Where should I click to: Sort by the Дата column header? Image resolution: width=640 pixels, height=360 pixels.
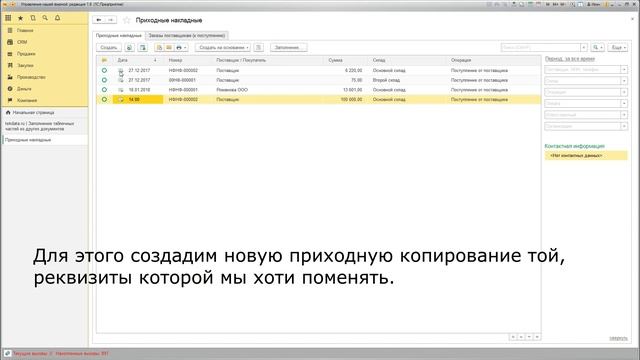[138, 60]
